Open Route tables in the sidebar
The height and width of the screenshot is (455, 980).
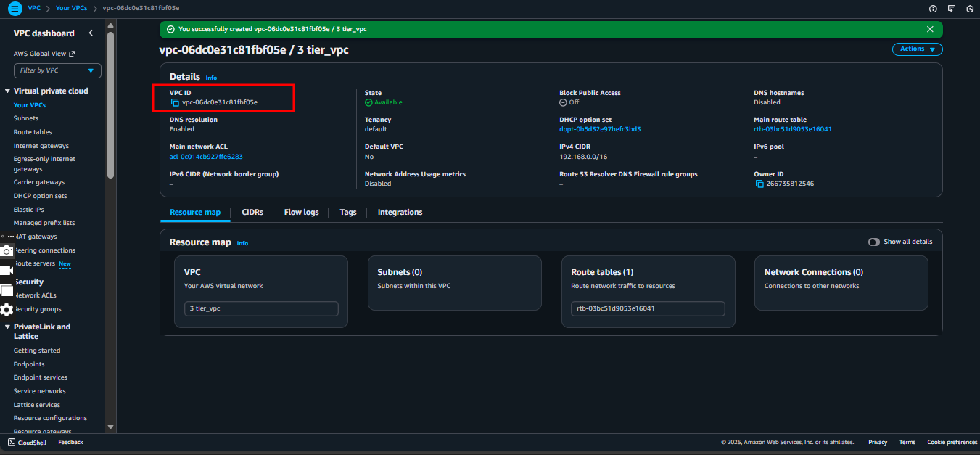coord(33,132)
